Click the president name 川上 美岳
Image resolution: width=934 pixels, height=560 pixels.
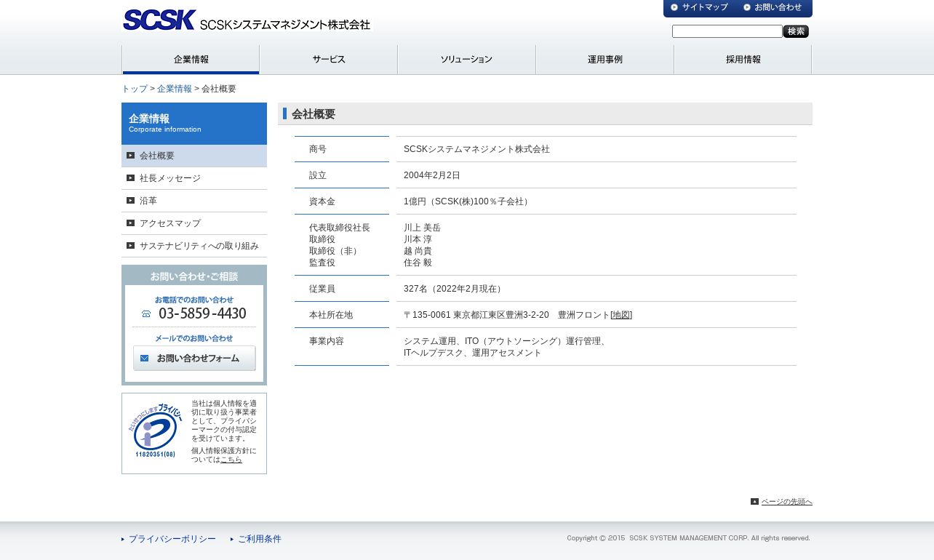(x=422, y=228)
